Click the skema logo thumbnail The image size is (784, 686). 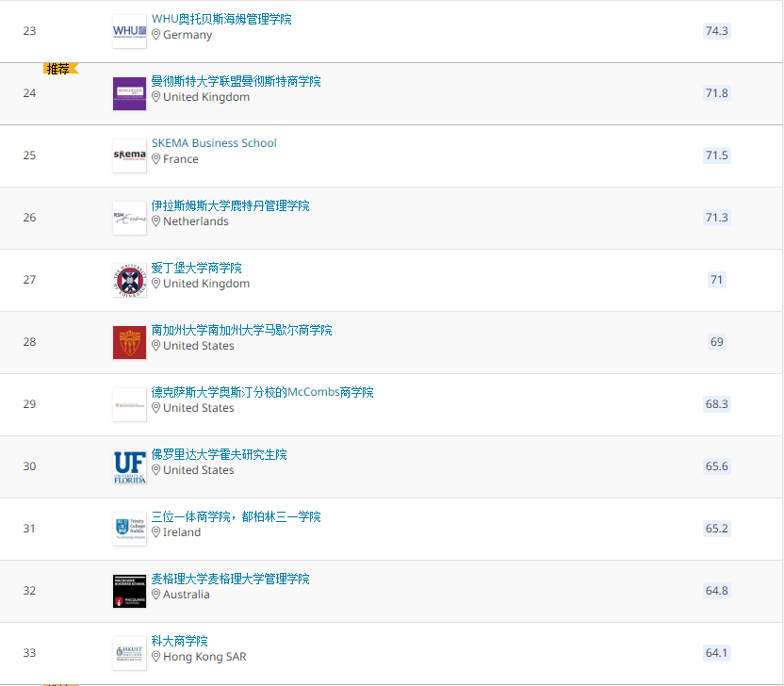click(129, 155)
